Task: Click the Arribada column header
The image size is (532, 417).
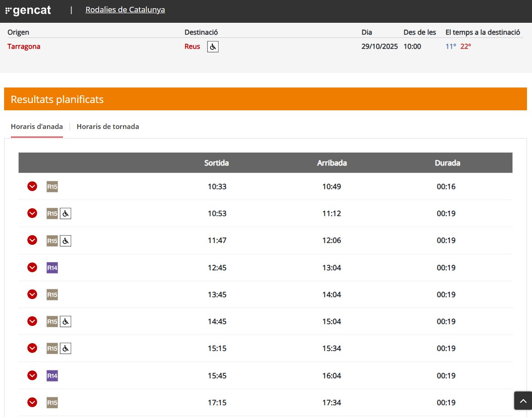Action: (x=332, y=163)
